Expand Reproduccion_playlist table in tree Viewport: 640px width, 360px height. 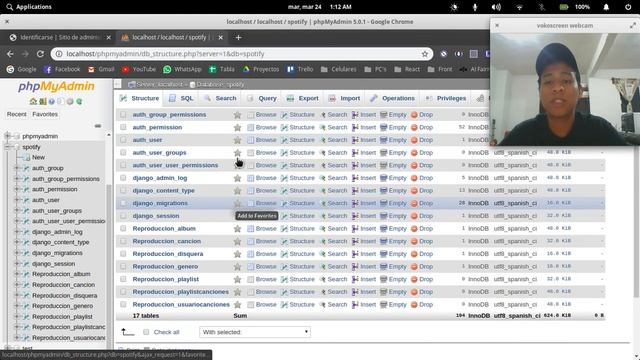tap(17, 316)
